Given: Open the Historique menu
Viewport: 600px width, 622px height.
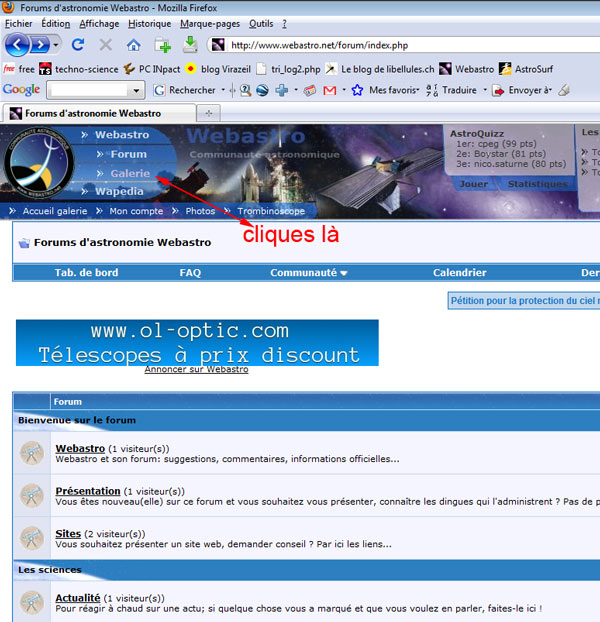Looking at the screenshot, I should [x=150, y=24].
